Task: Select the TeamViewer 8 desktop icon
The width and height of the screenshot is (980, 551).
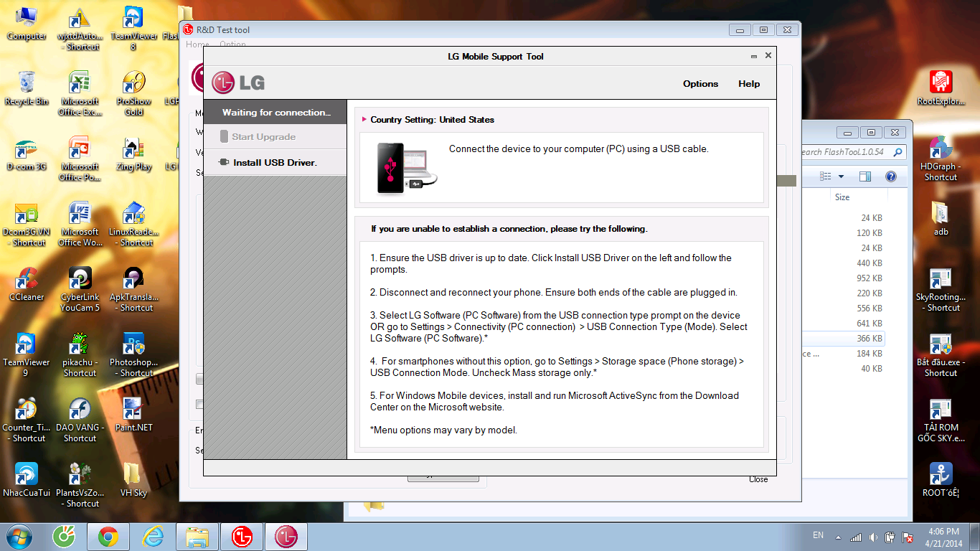Action: [x=133, y=29]
